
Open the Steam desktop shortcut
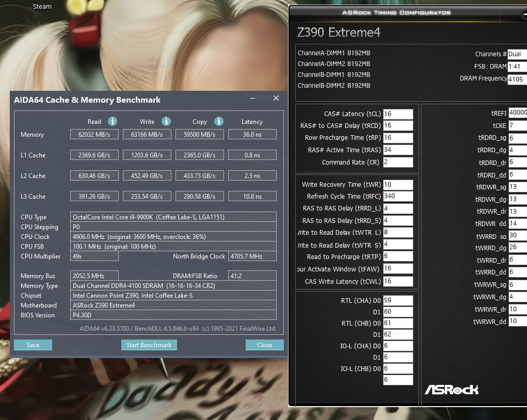click(42, 6)
